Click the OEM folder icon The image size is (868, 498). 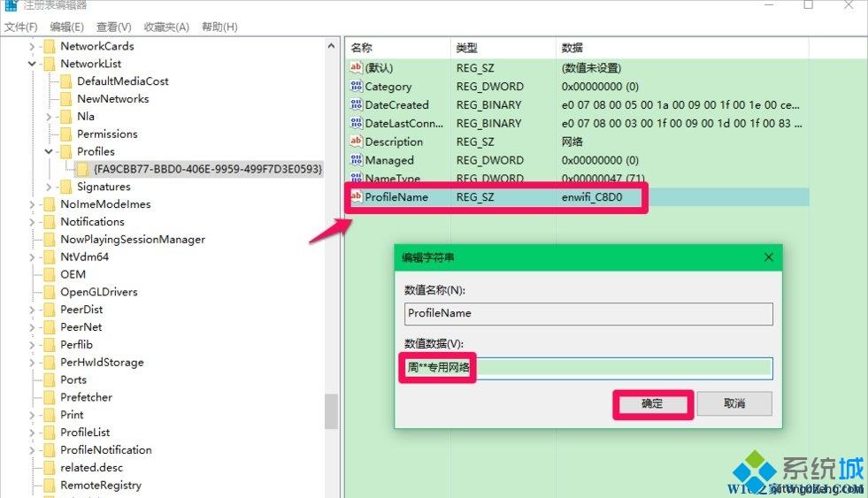(x=50, y=274)
